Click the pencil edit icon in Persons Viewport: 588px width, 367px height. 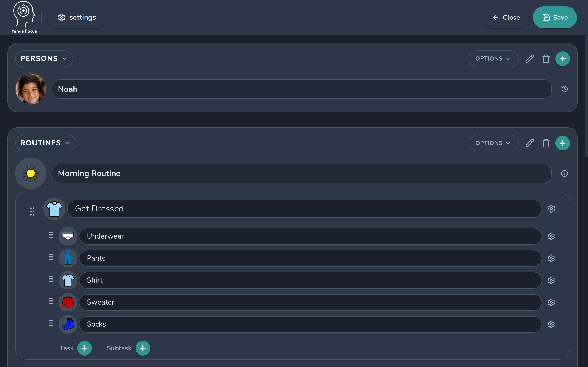click(x=529, y=59)
